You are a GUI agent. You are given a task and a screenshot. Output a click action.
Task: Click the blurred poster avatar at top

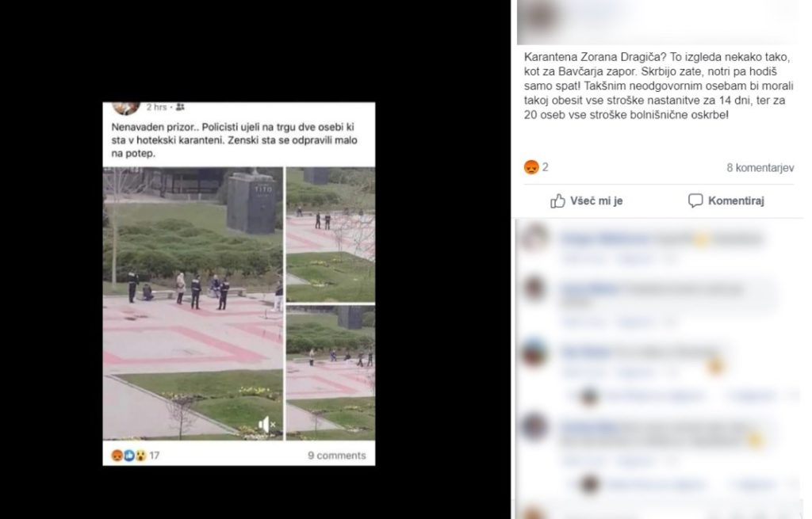tap(538, 16)
